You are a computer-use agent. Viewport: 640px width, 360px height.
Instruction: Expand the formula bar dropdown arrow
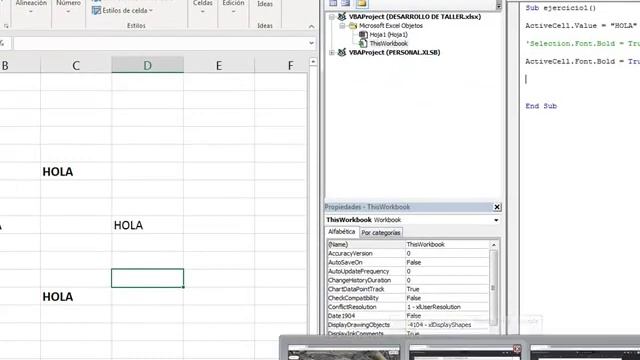tap(311, 43)
